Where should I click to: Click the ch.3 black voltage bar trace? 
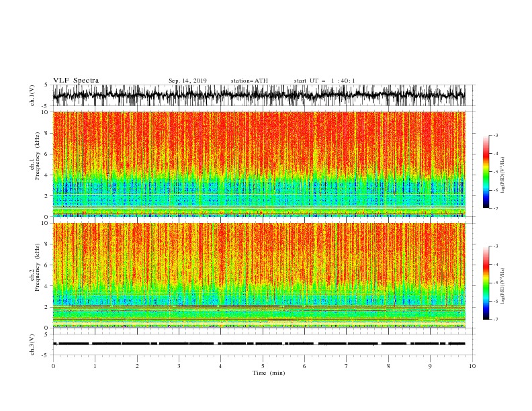tap(259, 344)
